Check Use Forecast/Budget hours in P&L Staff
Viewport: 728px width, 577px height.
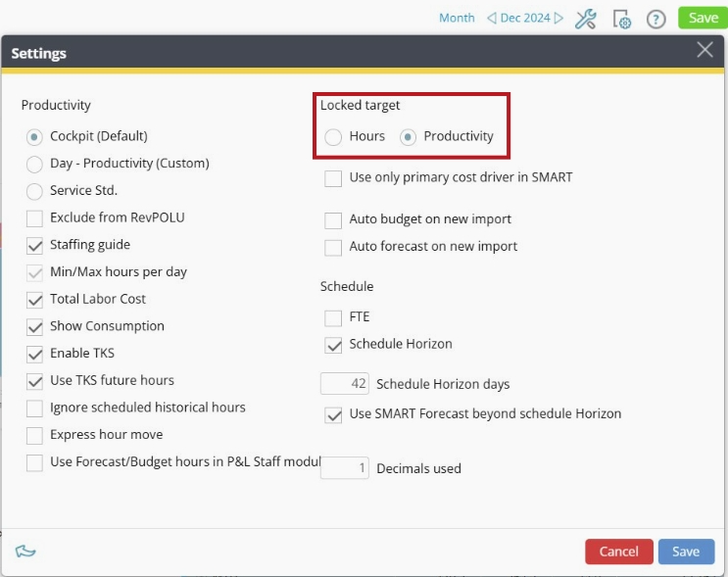pyautogui.click(x=34, y=462)
